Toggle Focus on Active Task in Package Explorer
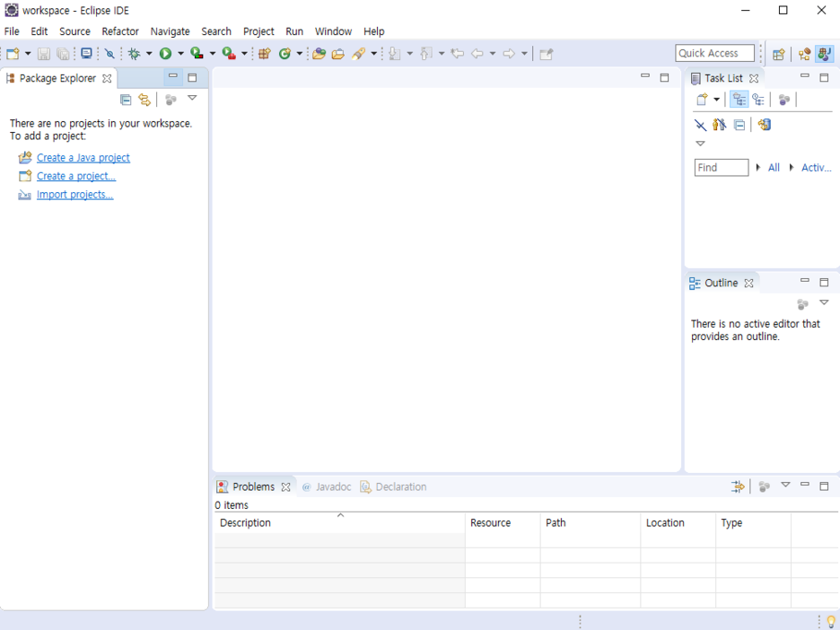 (x=171, y=100)
